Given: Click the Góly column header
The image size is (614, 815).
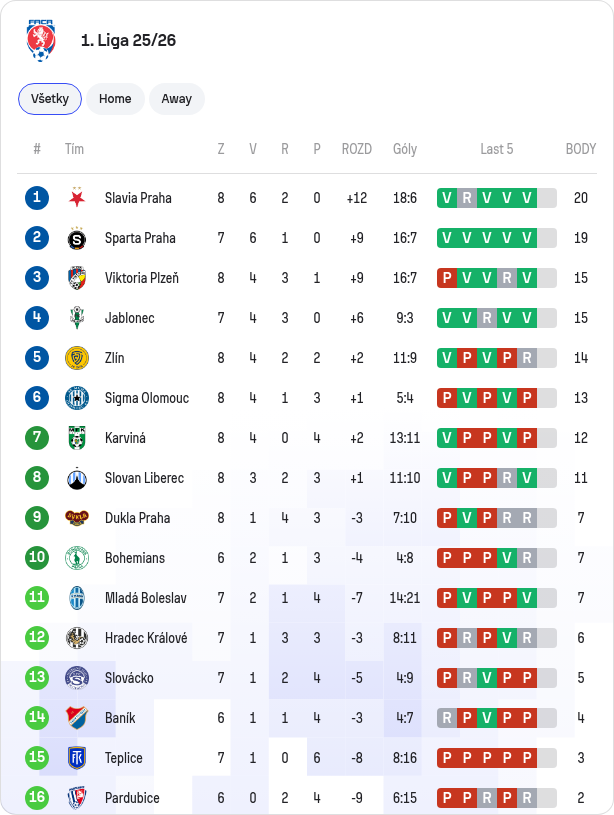Looking at the screenshot, I should point(405,149).
